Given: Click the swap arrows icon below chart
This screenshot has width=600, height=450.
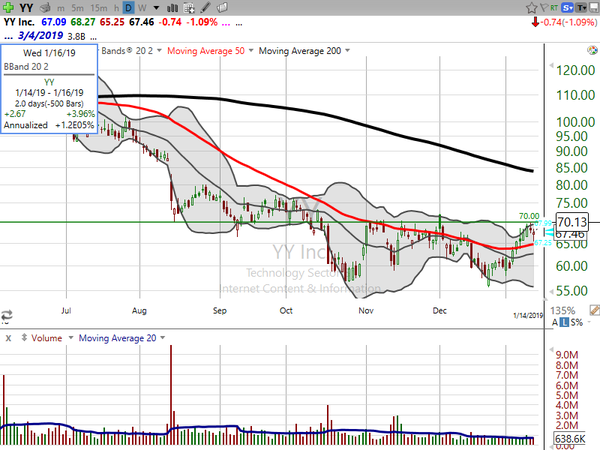Looking at the screenshot, I should pos(7,316).
